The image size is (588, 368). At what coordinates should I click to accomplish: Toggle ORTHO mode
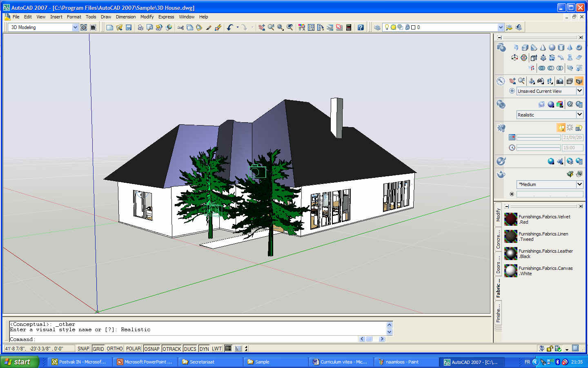(x=115, y=349)
